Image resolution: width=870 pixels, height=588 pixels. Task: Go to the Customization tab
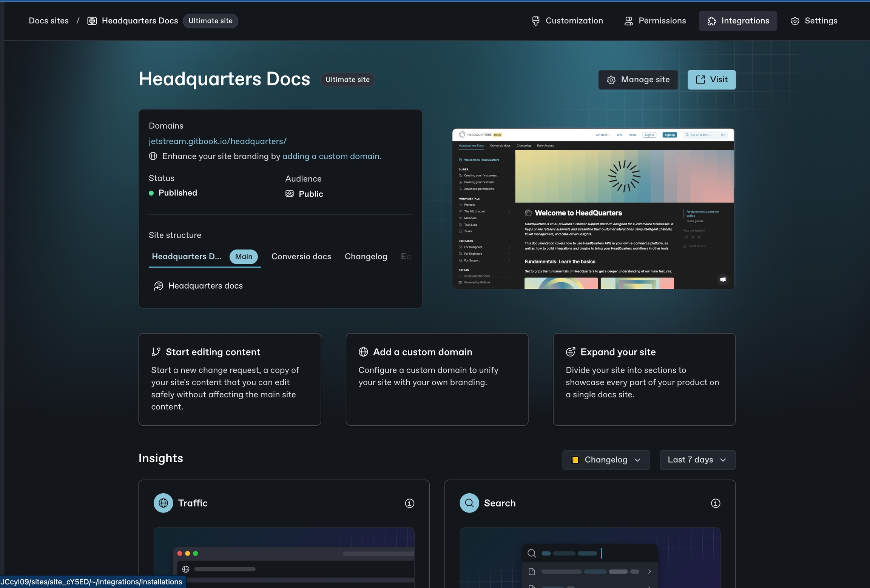click(x=567, y=21)
